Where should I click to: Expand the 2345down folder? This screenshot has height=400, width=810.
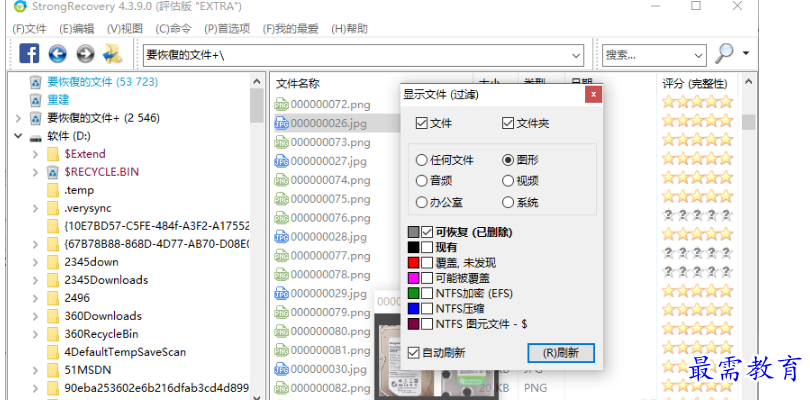[35, 262]
